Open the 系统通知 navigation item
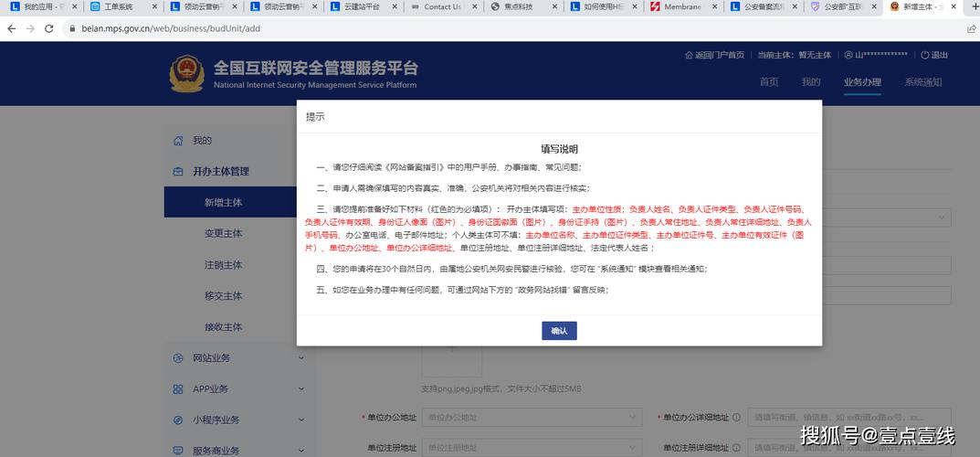 tap(922, 82)
